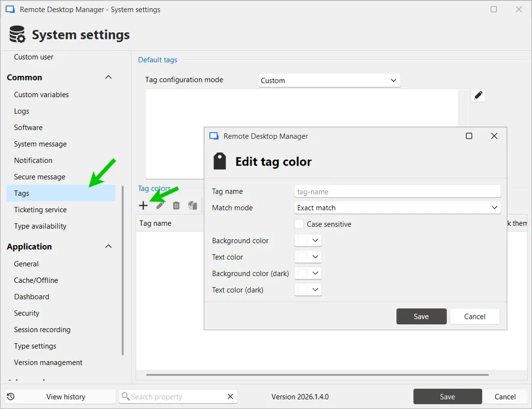
Task: Open the Background color picker
Action: tap(308, 240)
